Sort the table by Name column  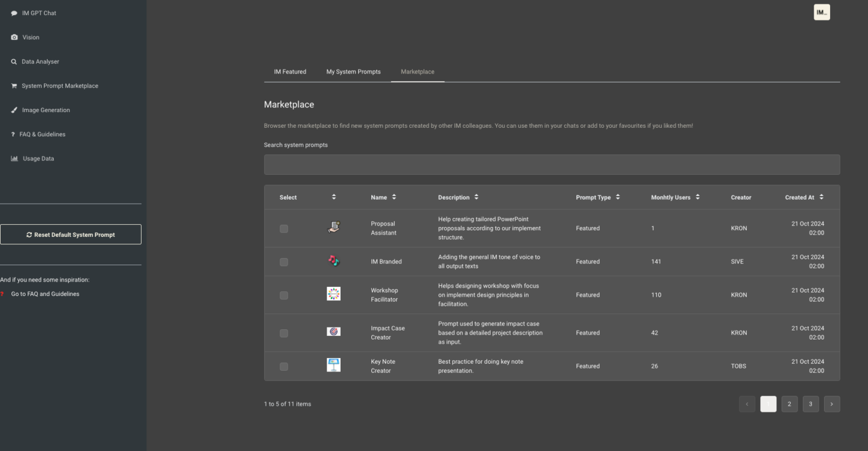pyautogui.click(x=394, y=197)
